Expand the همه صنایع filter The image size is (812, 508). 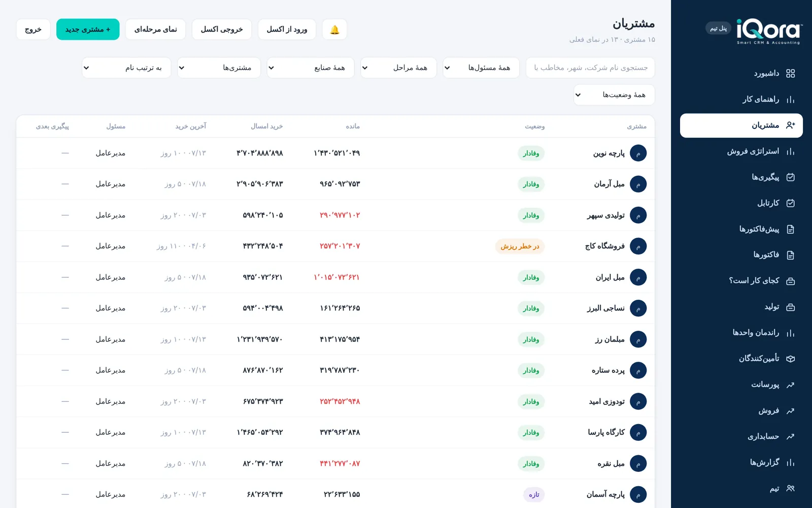(310, 68)
